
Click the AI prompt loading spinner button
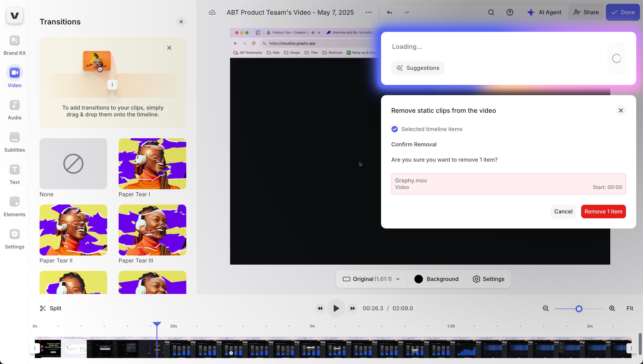click(616, 58)
